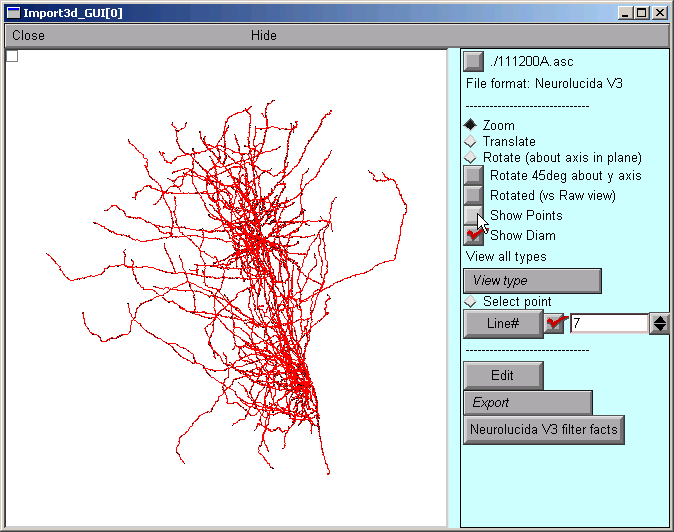Click the Close menu item
Viewport: 674px width, 532px height.
coord(28,35)
